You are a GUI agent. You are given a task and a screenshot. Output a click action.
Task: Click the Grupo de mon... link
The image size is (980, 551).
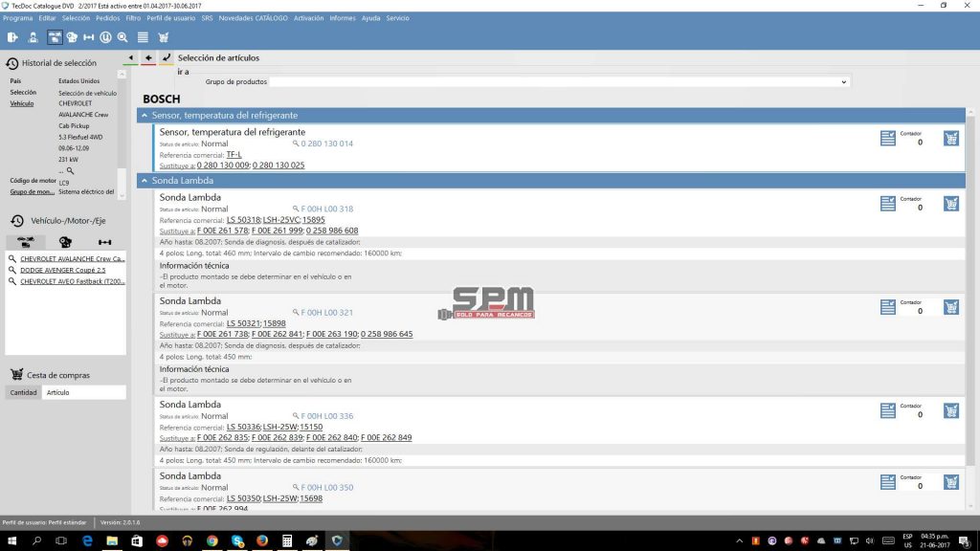pyautogui.click(x=32, y=191)
